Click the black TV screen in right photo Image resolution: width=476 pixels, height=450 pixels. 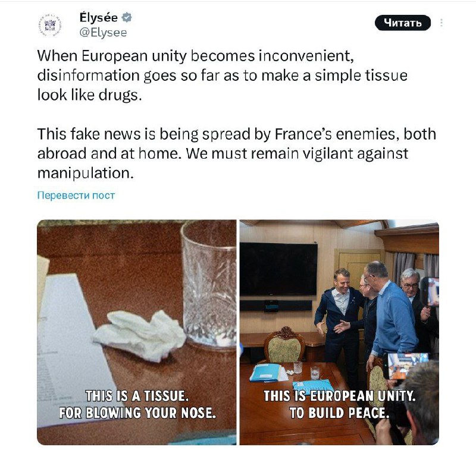(x=278, y=269)
